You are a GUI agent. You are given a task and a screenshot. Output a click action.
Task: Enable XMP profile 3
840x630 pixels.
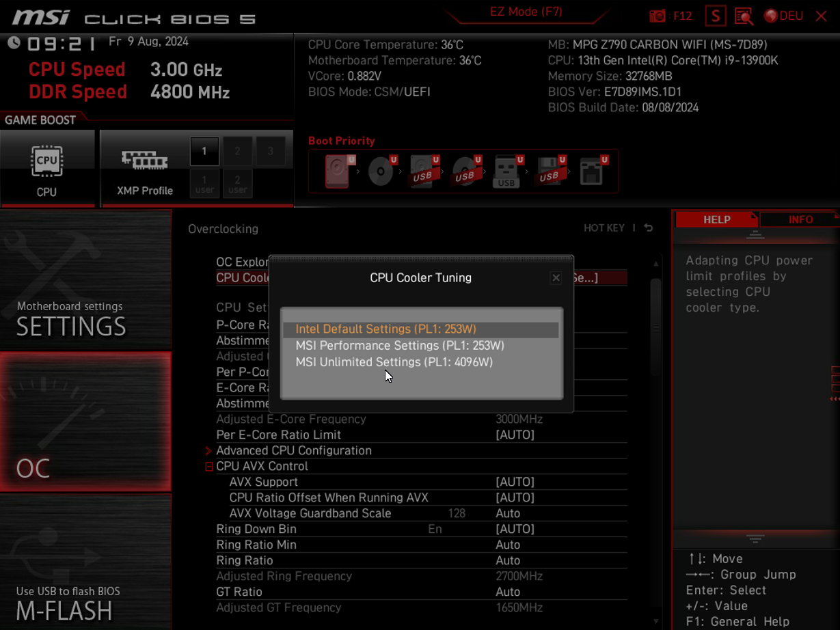tap(270, 151)
